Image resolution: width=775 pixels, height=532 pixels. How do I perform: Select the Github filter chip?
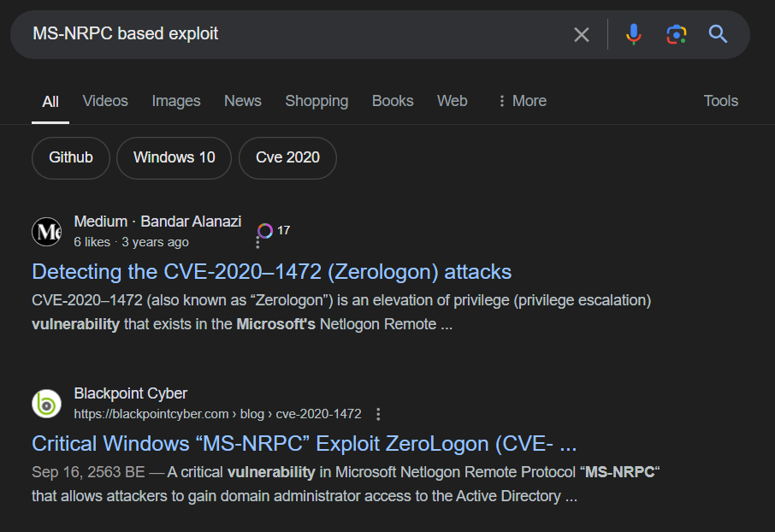click(70, 157)
